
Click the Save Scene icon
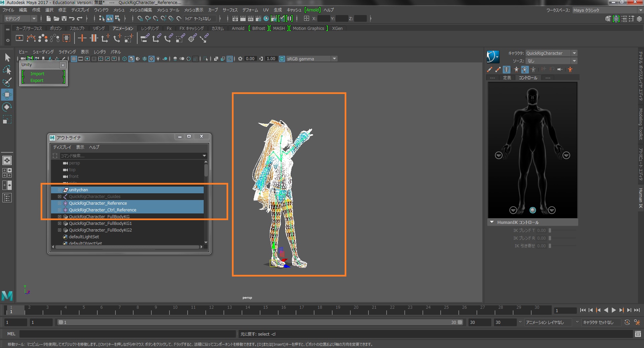click(64, 18)
